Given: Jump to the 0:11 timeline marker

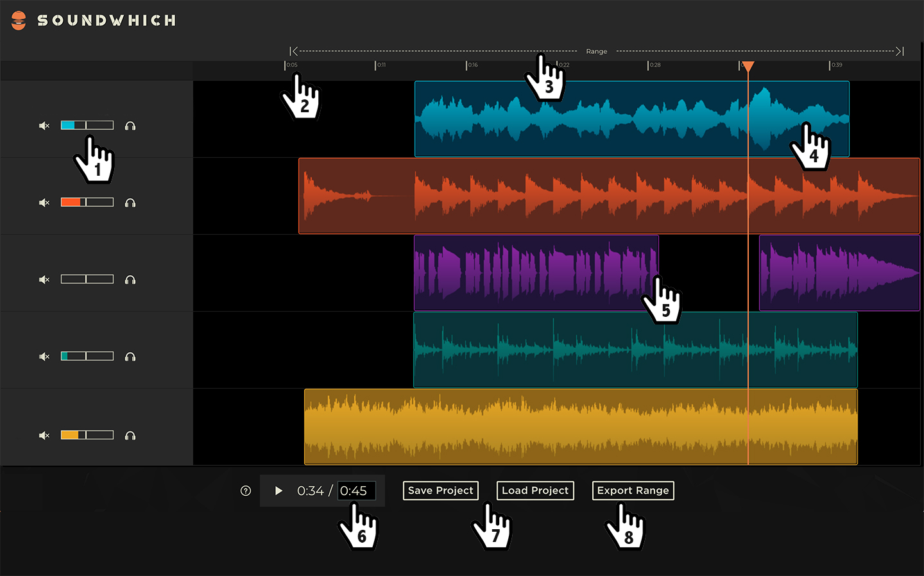Looking at the screenshot, I should pyautogui.click(x=381, y=65).
